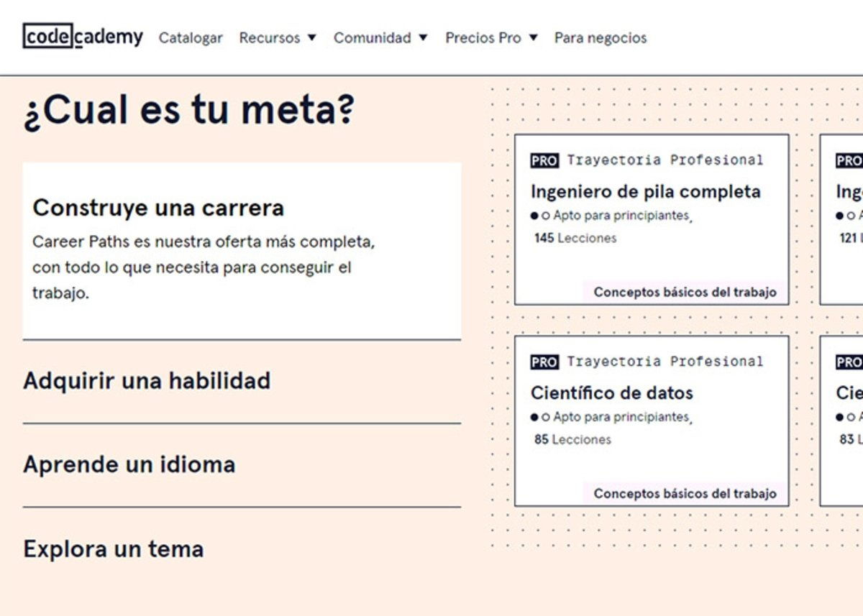Click 145 Lecciones on pila completa card
This screenshot has height=616, width=863.
coord(572,238)
